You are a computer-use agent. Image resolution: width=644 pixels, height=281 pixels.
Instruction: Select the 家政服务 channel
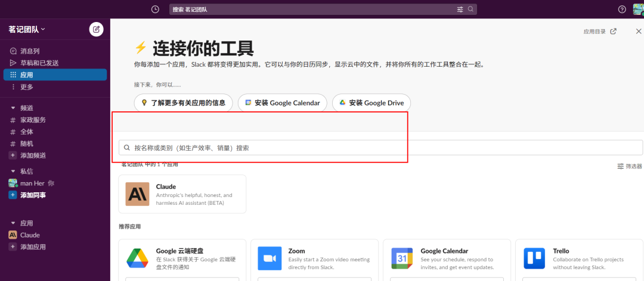(x=33, y=120)
